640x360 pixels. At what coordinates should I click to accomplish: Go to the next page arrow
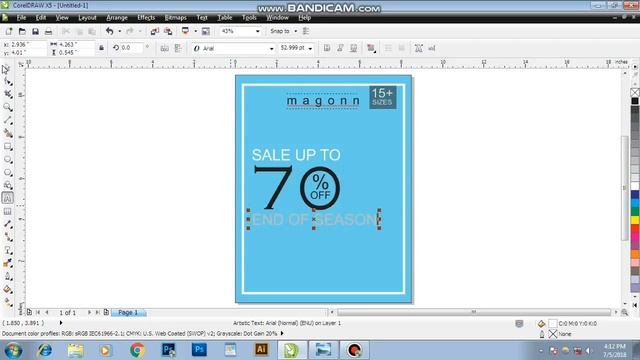pos(89,312)
